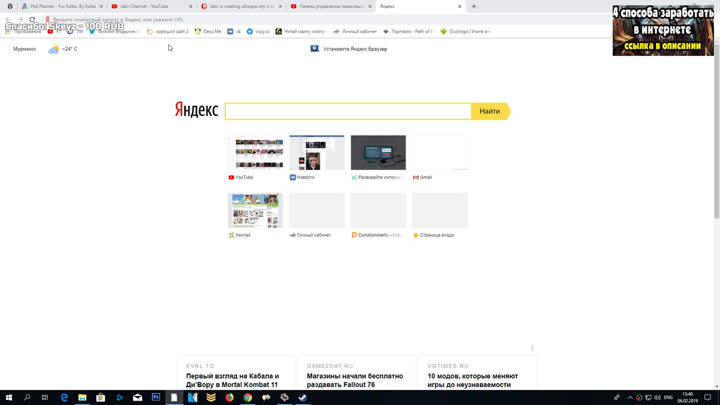Image resolution: width=720 pixels, height=405 pixels.
Task: Click the browser reload button
Action: [x=32, y=19]
